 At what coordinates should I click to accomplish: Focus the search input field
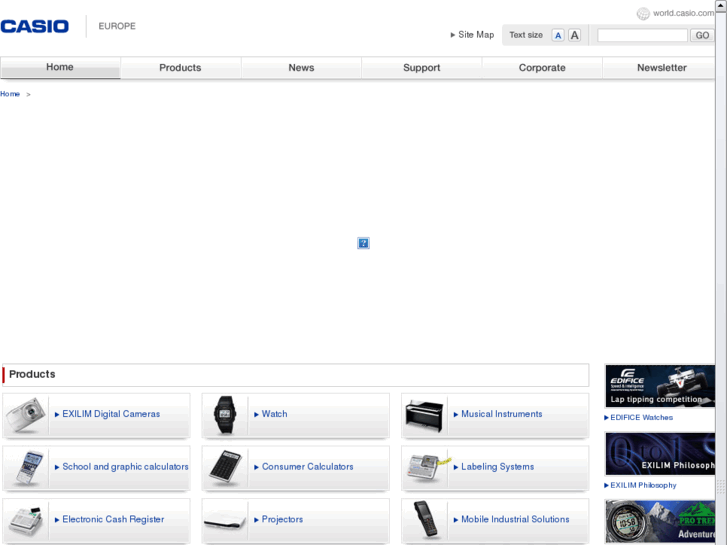[642, 35]
